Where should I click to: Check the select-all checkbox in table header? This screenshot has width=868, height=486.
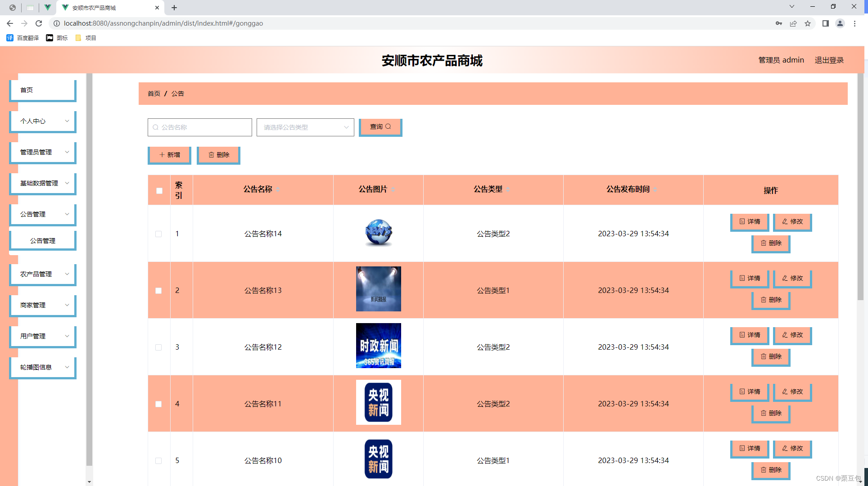159,190
